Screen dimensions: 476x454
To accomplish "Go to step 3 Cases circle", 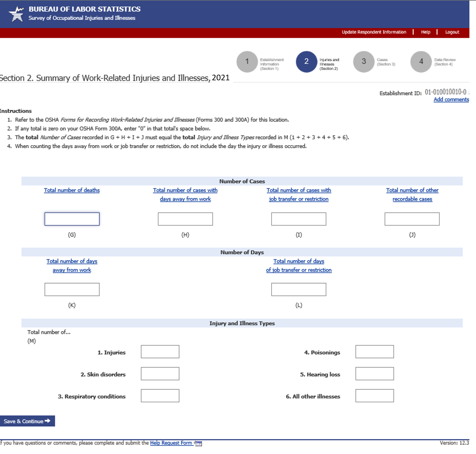I will pyautogui.click(x=363, y=62).
